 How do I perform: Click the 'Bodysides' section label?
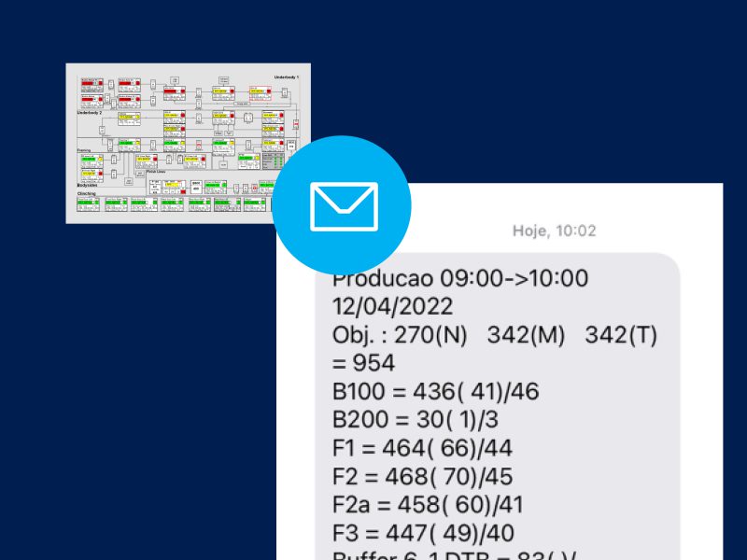(x=87, y=185)
